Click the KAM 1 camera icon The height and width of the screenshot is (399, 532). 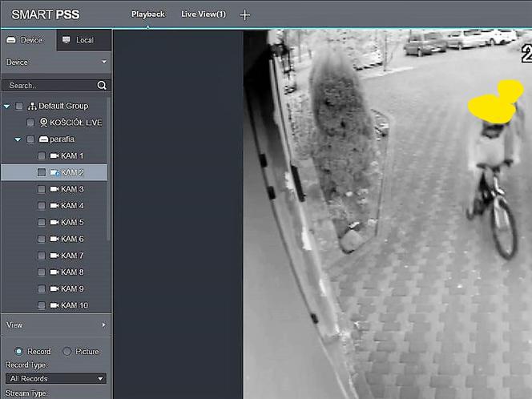tap(54, 155)
